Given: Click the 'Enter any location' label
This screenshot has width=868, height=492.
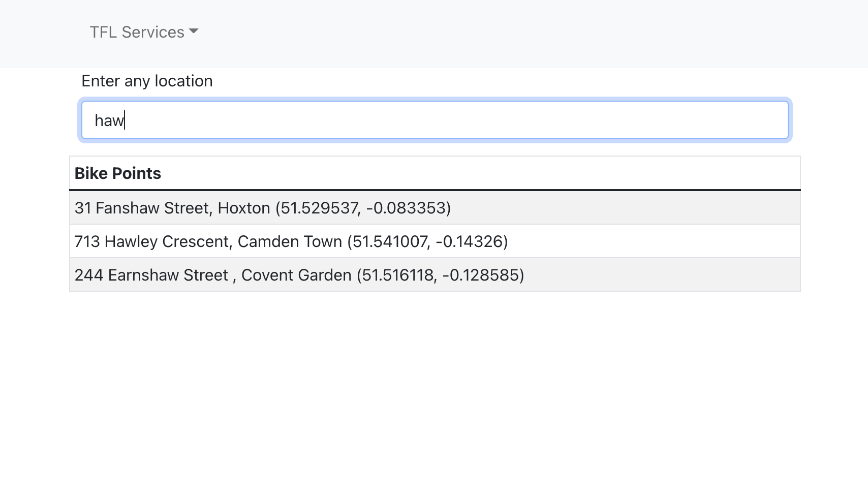Looking at the screenshot, I should pos(147,81).
